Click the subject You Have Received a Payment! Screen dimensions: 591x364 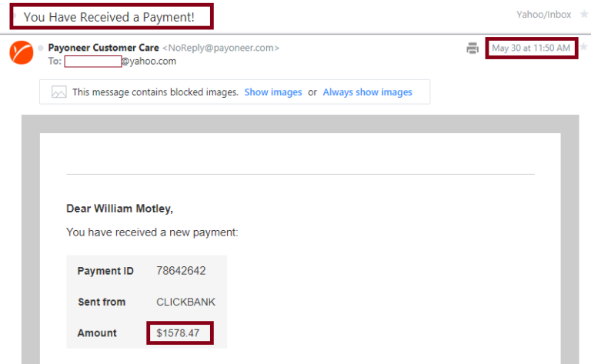(109, 17)
